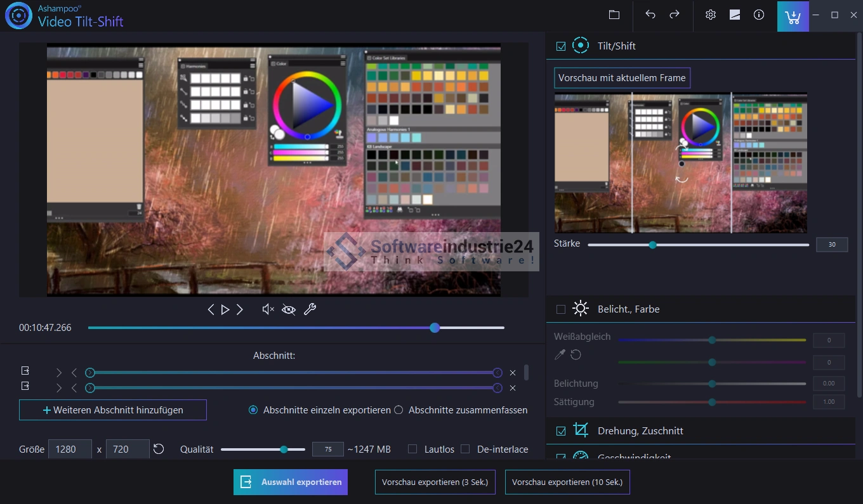Select Abschnitte zusammenfassen radio option
This screenshot has height=504, width=863.
pos(399,410)
